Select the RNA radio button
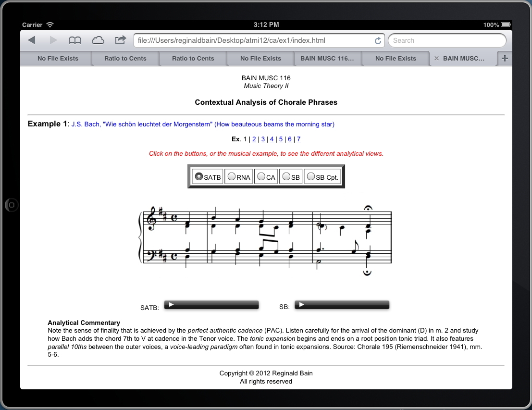 232,176
